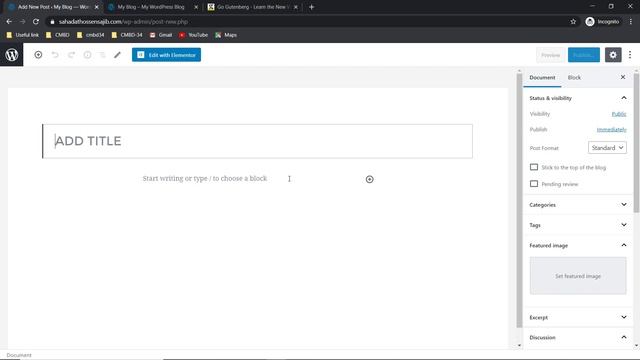The height and width of the screenshot is (360, 640).
Task: Open the YouTube bookmark
Action: [193, 35]
